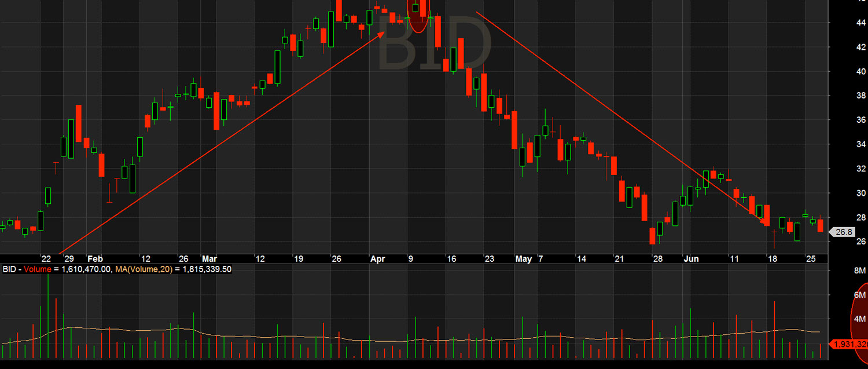Image resolution: width=868 pixels, height=369 pixels.
Task: Click the Feb label on the date axis
Action: click(x=96, y=259)
